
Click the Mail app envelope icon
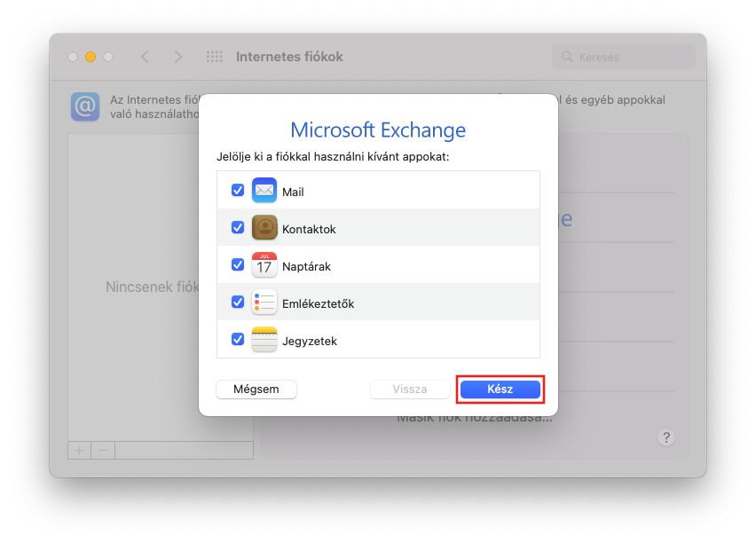point(264,191)
